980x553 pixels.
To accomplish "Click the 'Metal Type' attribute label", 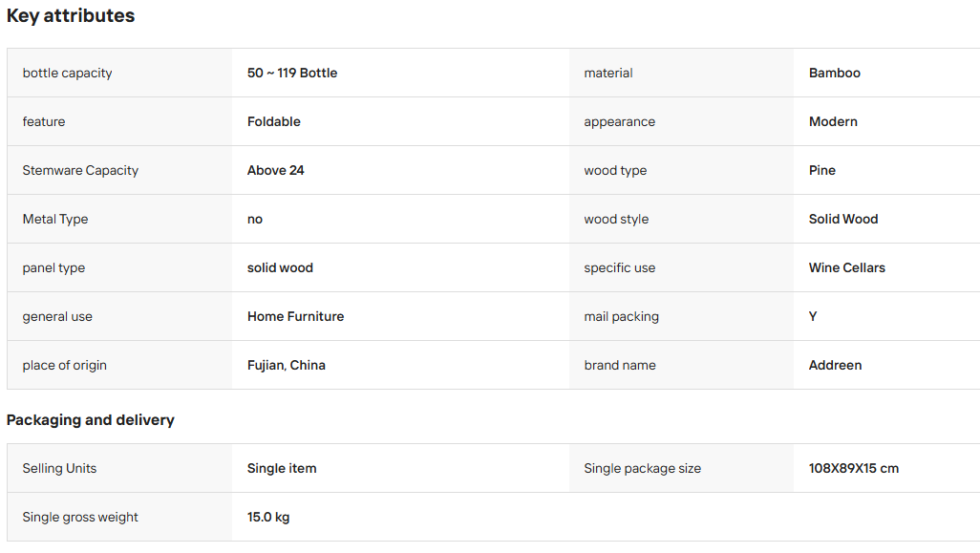I will coord(55,219).
